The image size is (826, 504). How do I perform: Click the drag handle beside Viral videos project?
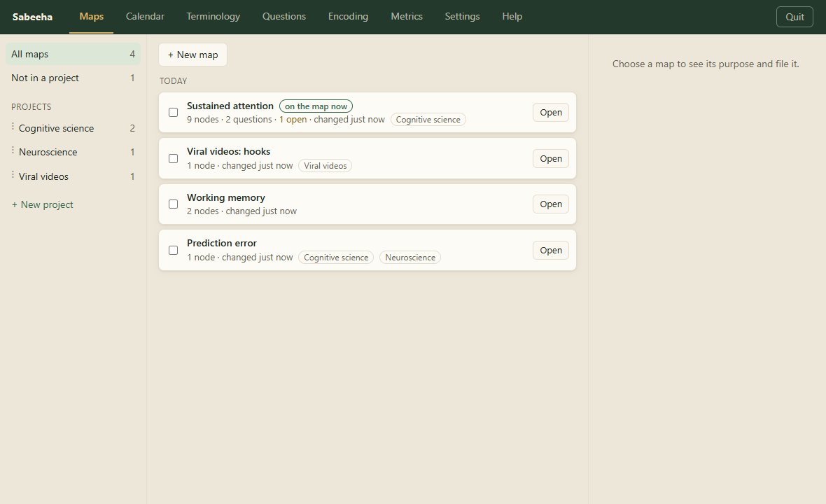13,175
